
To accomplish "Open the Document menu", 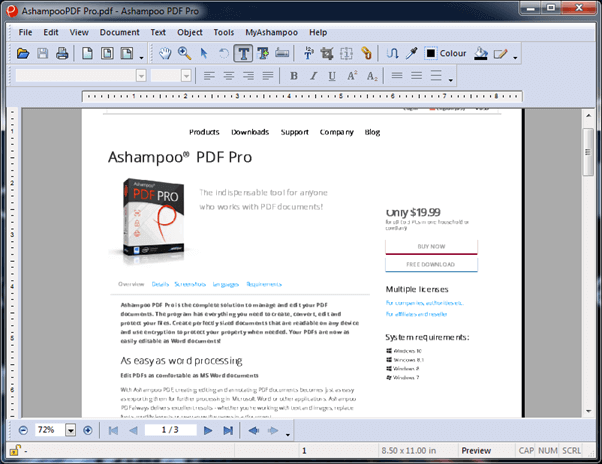I will click(x=119, y=32).
